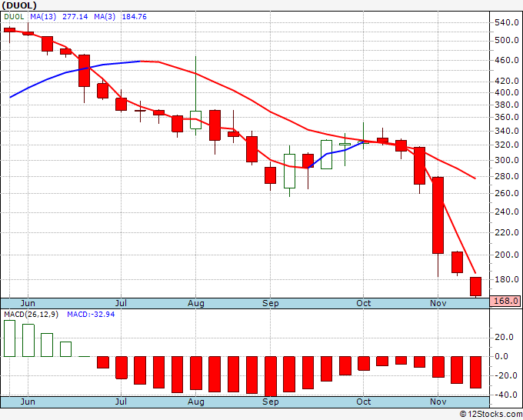
Task: Click Sep on the MACD panel time axis
Action: tap(270, 402)
